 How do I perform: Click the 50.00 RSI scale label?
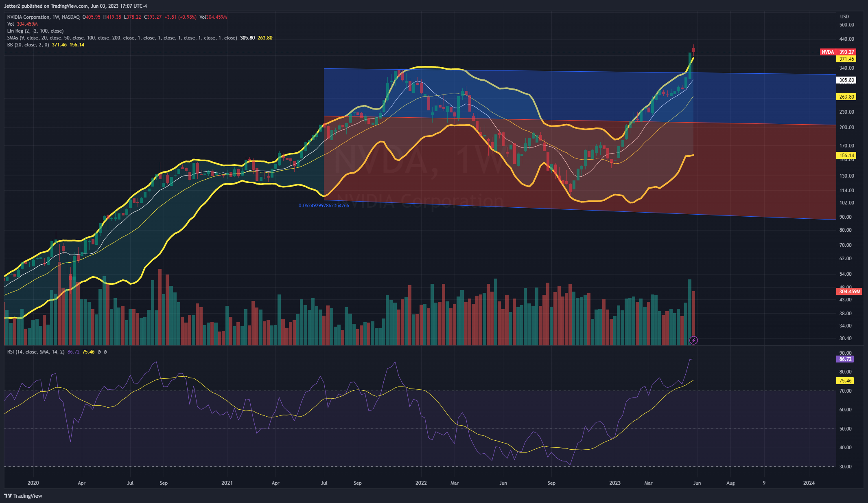click(x=846, y=429)
